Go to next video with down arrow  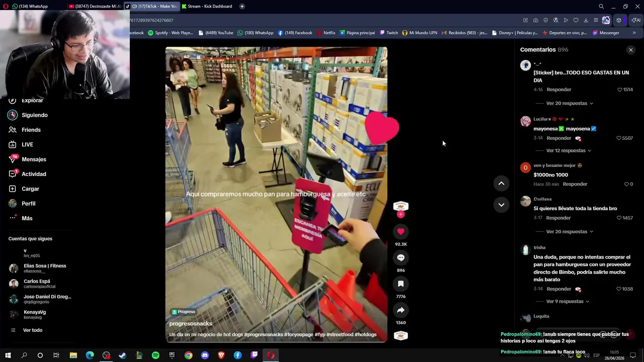coord(501,205)
